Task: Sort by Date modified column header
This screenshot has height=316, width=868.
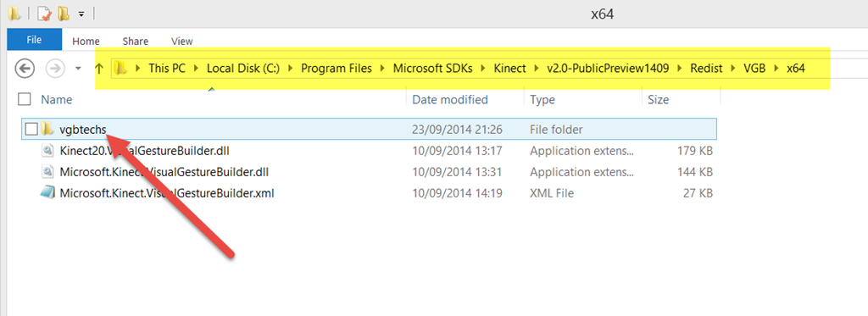Action: click(450, 100)
